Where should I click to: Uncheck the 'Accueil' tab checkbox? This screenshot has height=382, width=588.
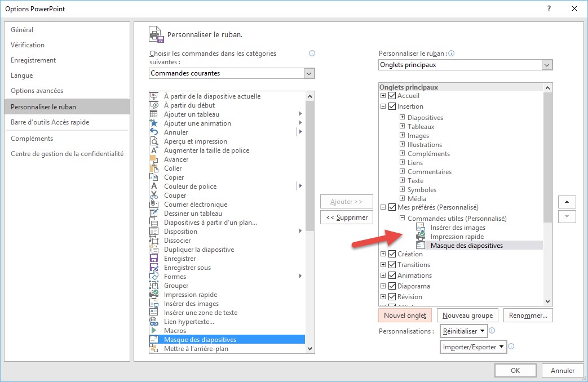point(392,96)
